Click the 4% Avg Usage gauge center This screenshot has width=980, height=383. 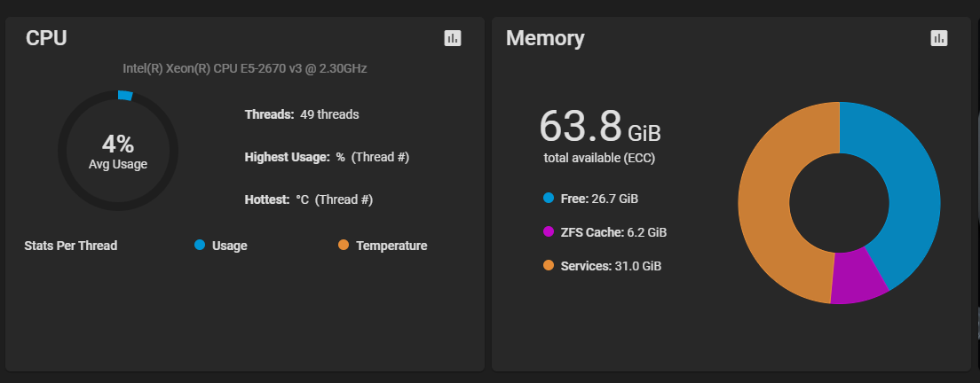pyautogui.click(x=118, y=151)
